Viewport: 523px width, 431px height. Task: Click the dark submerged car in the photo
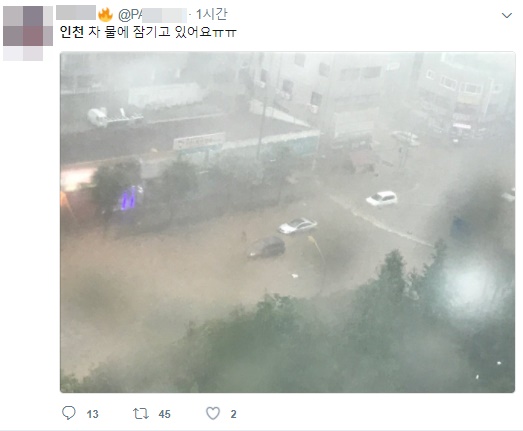[267, 248]
